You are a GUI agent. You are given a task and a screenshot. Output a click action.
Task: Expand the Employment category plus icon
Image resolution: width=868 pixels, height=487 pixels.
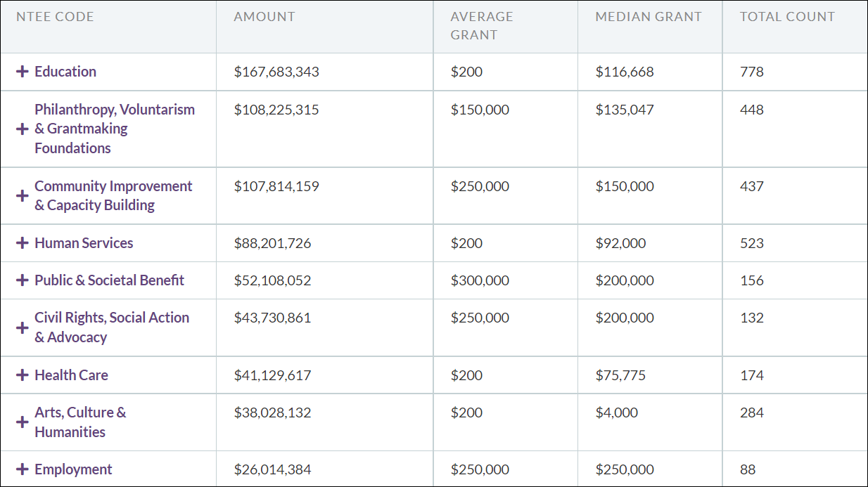click(23, 469)
